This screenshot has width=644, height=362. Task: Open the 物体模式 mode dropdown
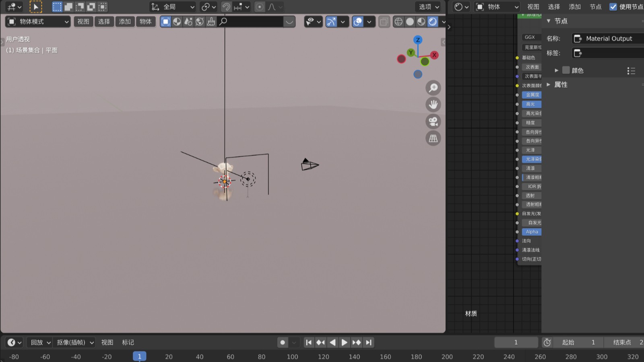(x=38, y=22)
